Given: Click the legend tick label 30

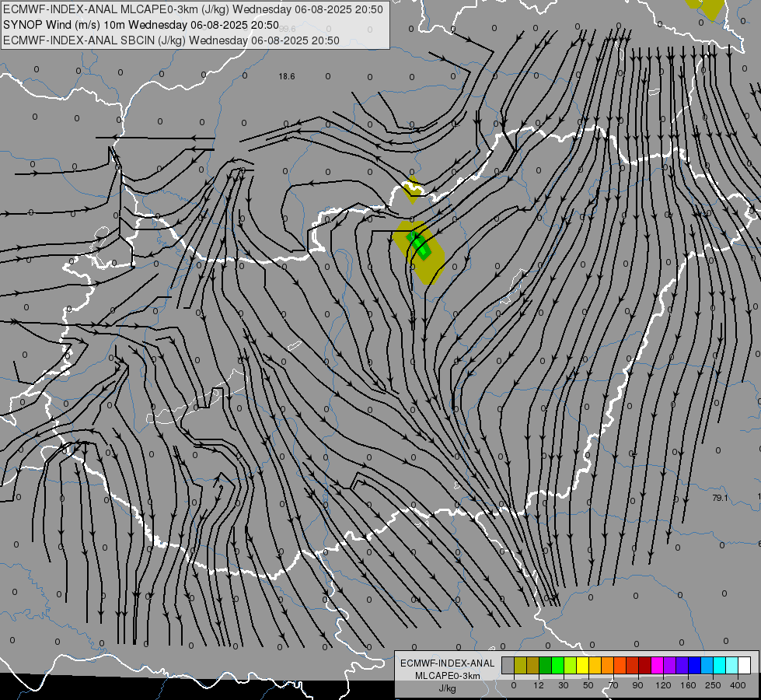Looking at the screenshot, I should click(x=564, y=685).
